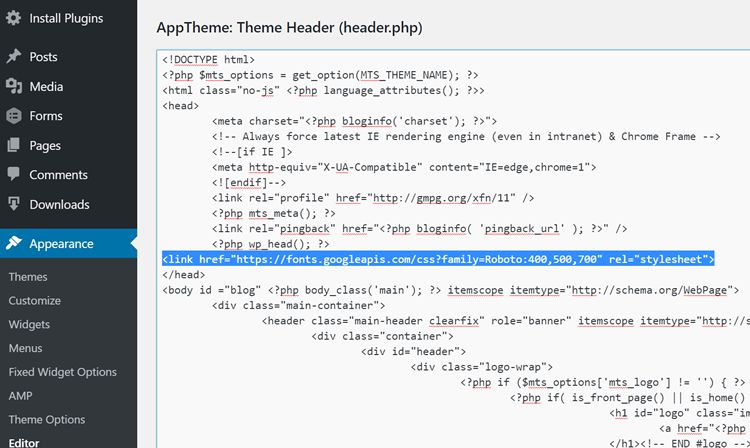
Task: Select the Editor submenu item
Action: pyautogui.click(x=25, y=442)
